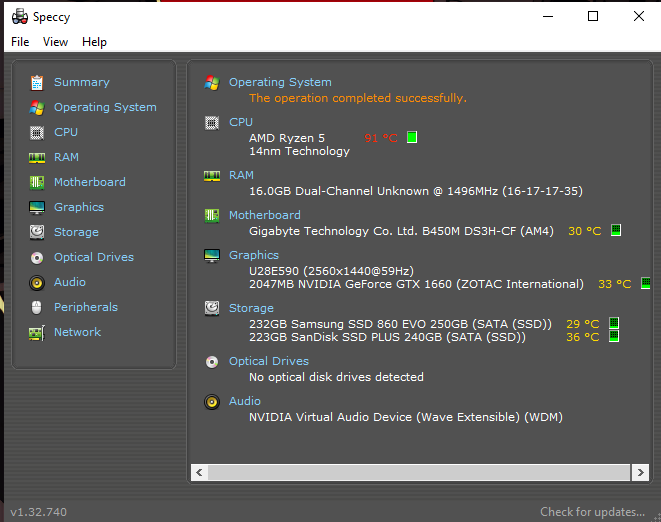Click the RAM heading link in summary
This screenshot has height=522, width=661.
coord(241,175)
